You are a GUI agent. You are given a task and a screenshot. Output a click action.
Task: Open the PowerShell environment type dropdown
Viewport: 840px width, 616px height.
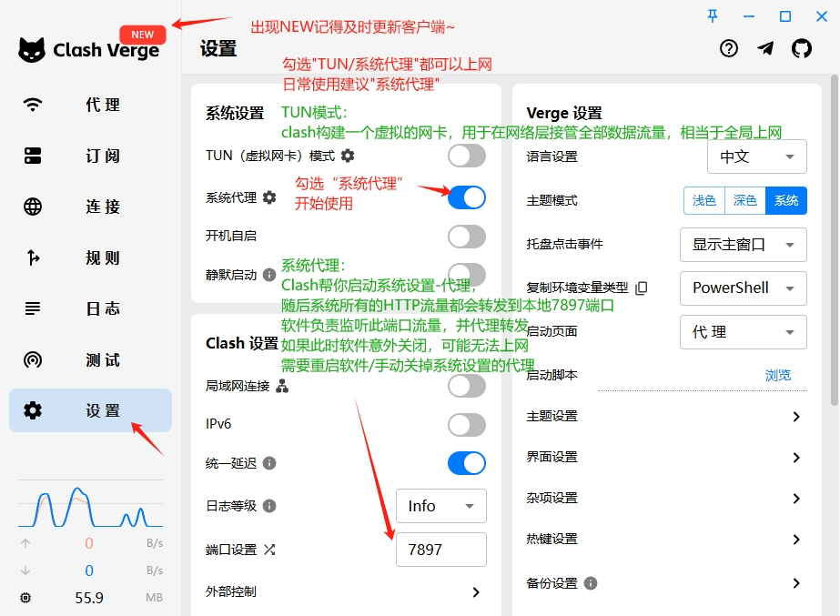coord(744,288)
